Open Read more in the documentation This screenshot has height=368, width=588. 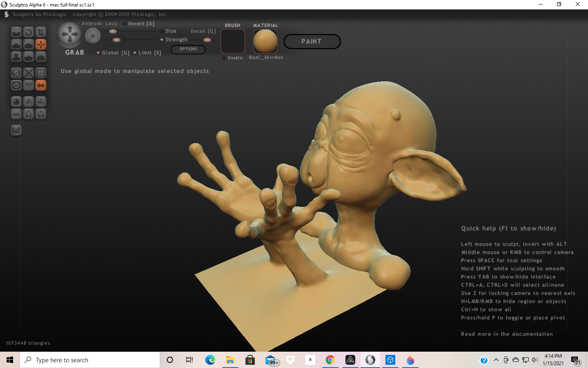click(507, 334)
